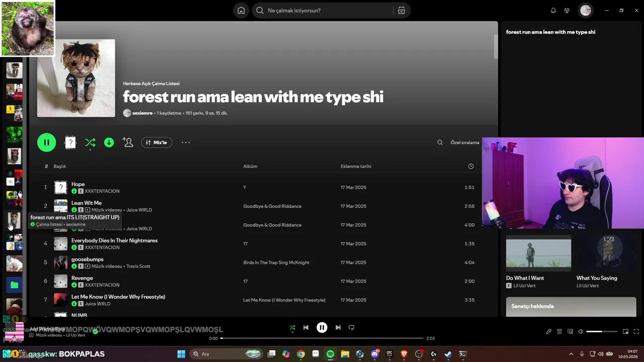
Task: Open Epic Games Launcher from the taskbar
Action: (x=389, y=354)
